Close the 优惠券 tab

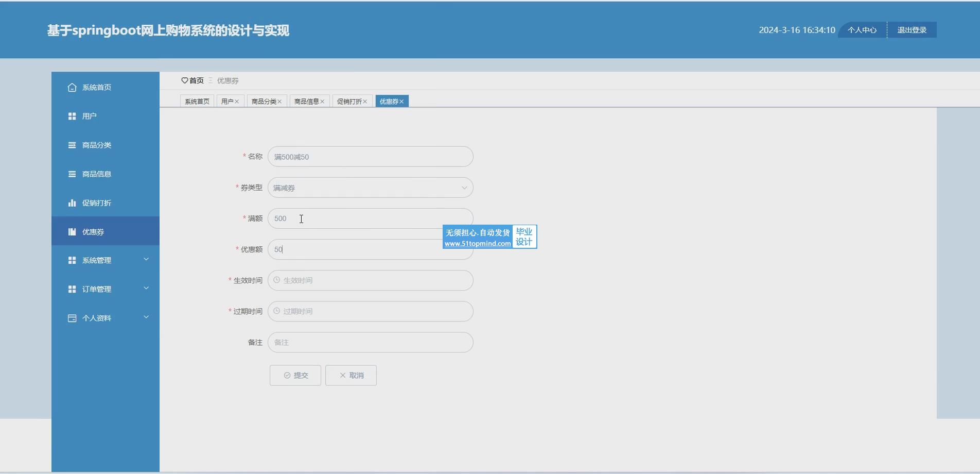pyautogui.click(x=401, y=101)
